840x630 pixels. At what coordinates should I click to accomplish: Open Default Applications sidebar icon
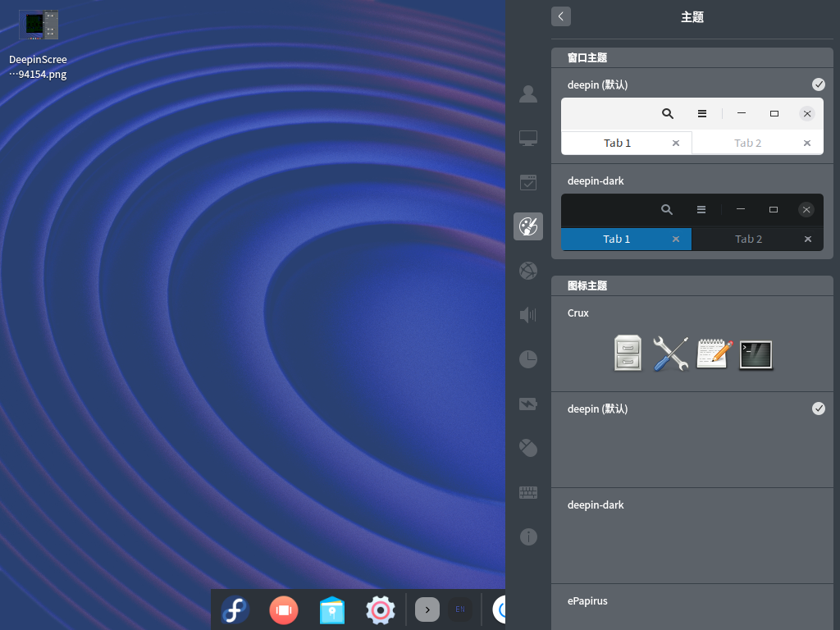tap(528, 182)
